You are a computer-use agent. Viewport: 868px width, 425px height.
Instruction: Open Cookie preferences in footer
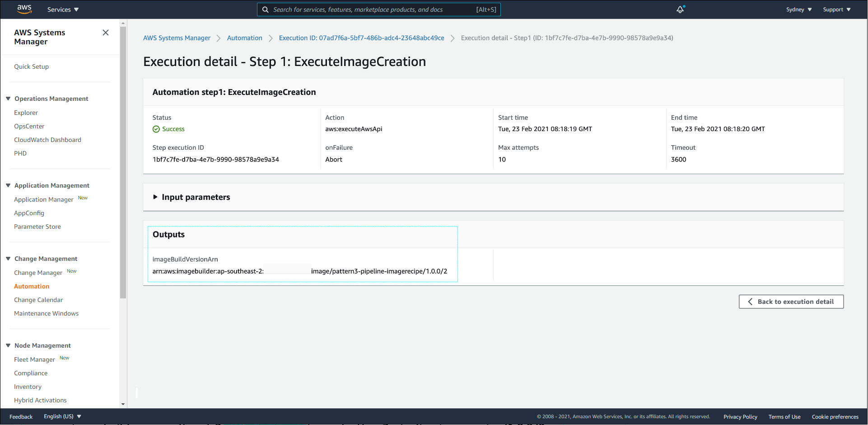835,417
